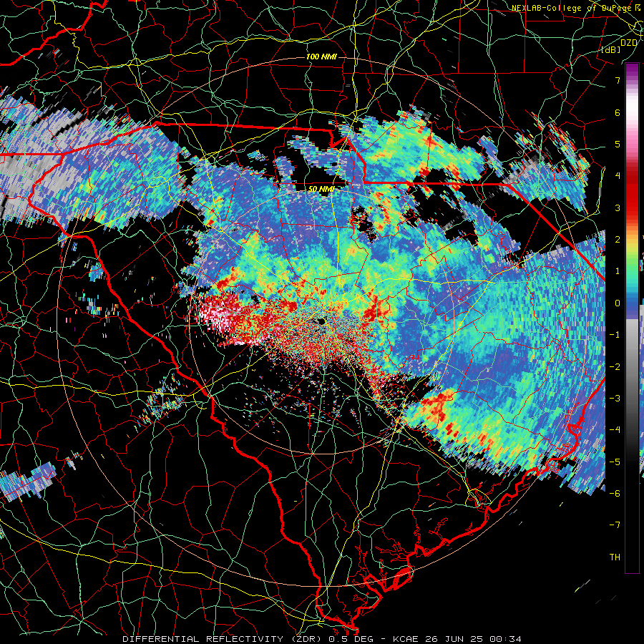This screenshot has height=644, width=644.
Task: Click the 0 value on the ZDR color scale
Action: 618,303
